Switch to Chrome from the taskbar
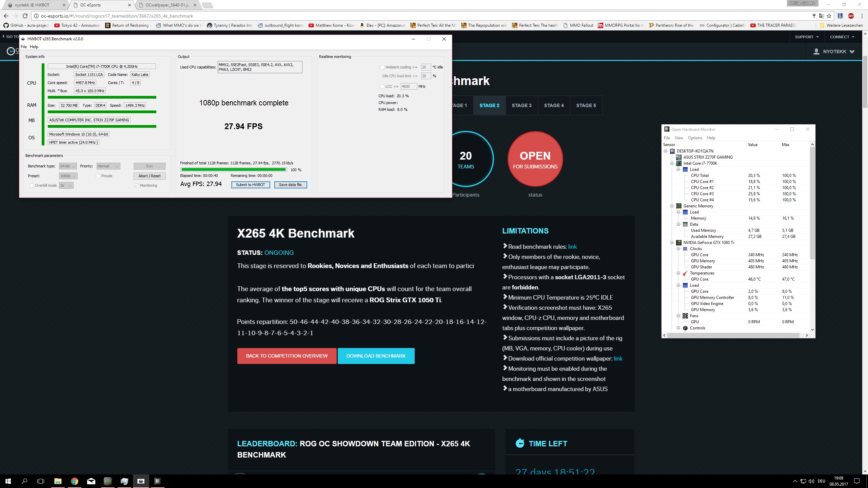Image resolution: width=868 pixels, height=488 pixels. (75, 481)
